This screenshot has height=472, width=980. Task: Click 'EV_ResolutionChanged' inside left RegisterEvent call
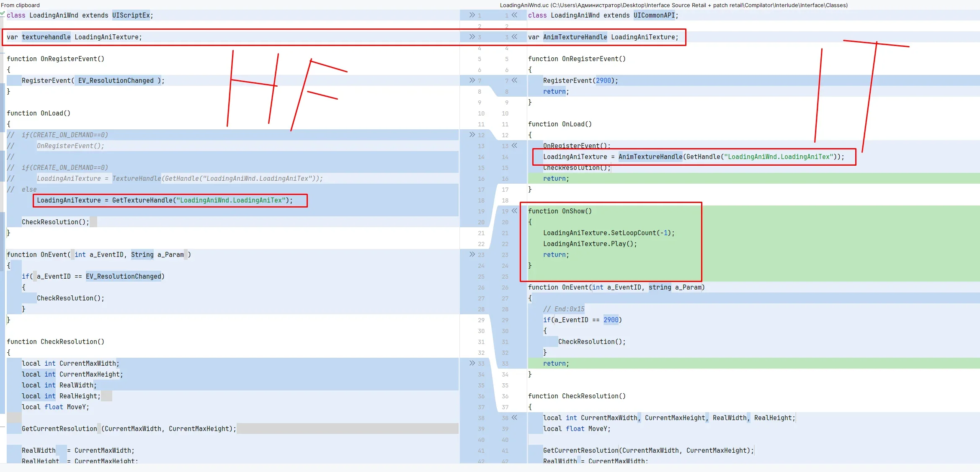tap(116, 80)
